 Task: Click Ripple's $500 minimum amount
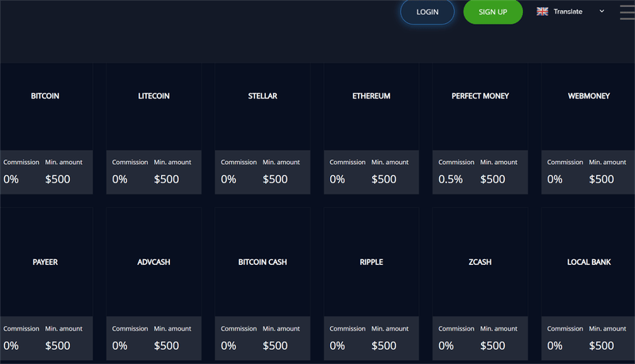[384, 346]
